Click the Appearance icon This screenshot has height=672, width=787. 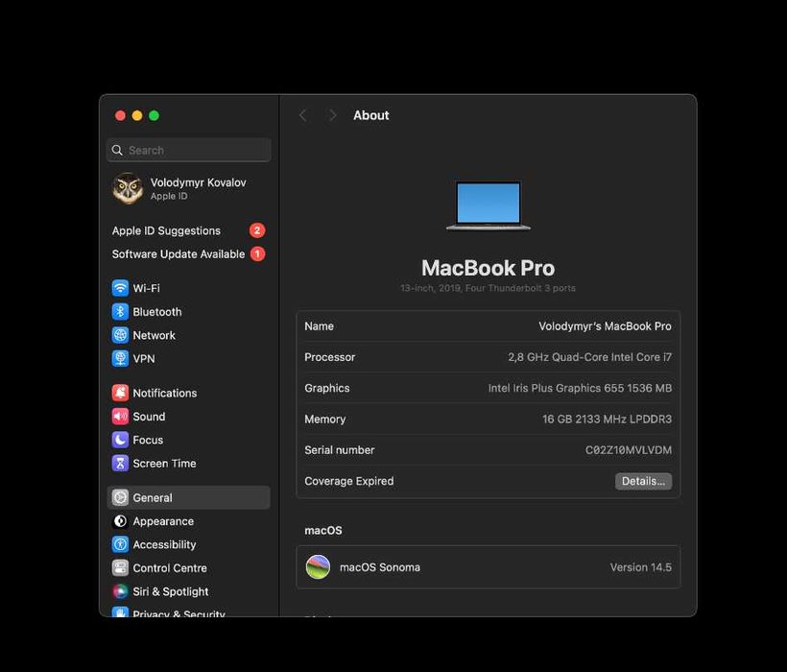120,521
